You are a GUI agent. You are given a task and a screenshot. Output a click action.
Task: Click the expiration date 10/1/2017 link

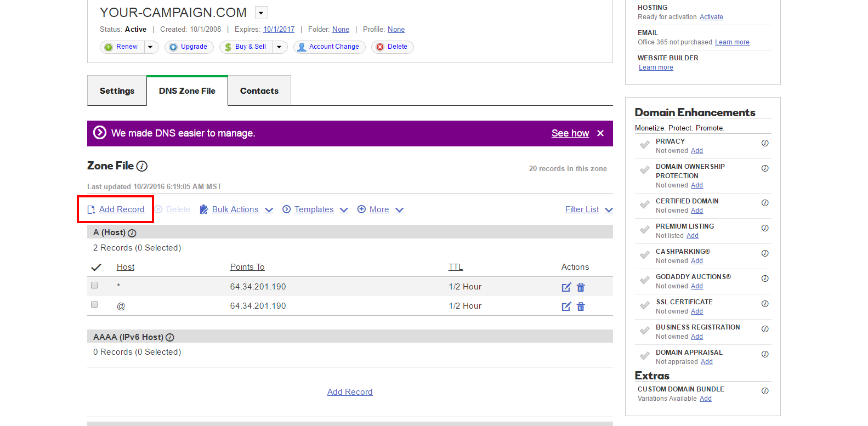279,30
